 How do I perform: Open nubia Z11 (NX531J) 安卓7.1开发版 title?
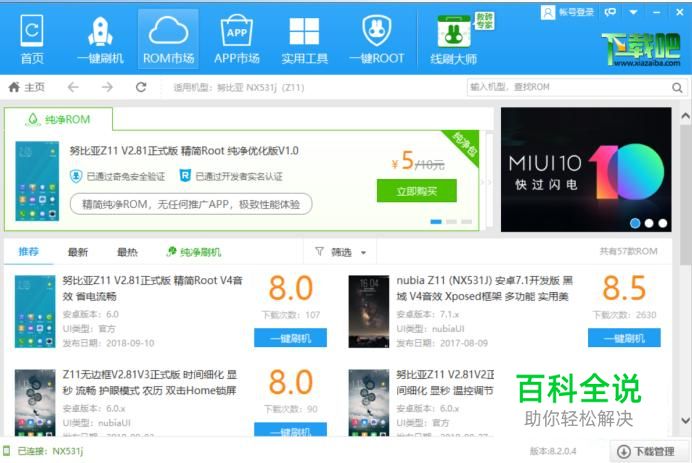coord(485,288)
